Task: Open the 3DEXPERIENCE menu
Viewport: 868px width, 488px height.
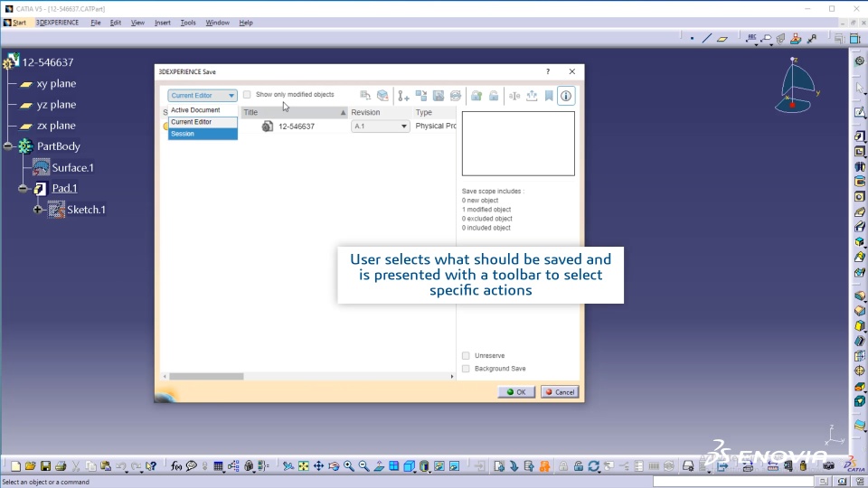Action: [58, 23]
